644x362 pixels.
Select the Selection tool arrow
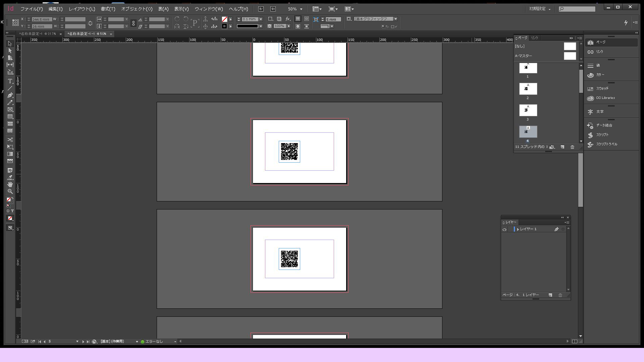pos(10,44)
